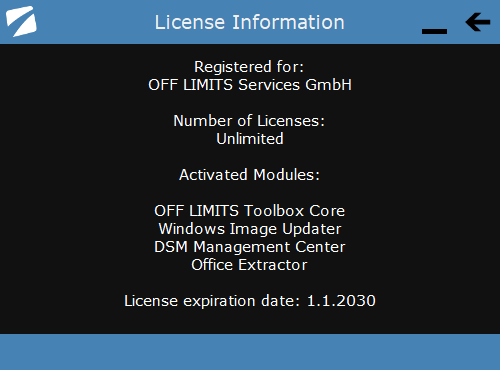
Task: Minimize the License Information window
Action: click(434, 31)
